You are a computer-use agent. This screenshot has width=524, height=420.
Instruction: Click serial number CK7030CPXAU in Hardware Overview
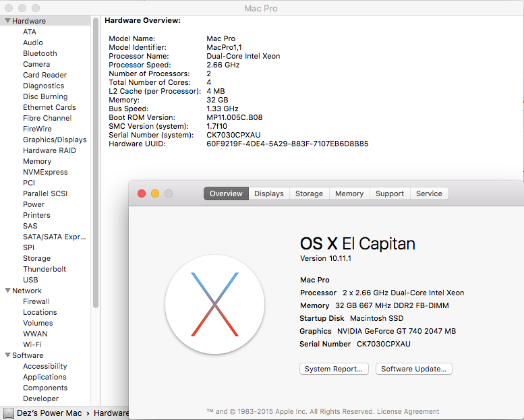tap(233, 135)
